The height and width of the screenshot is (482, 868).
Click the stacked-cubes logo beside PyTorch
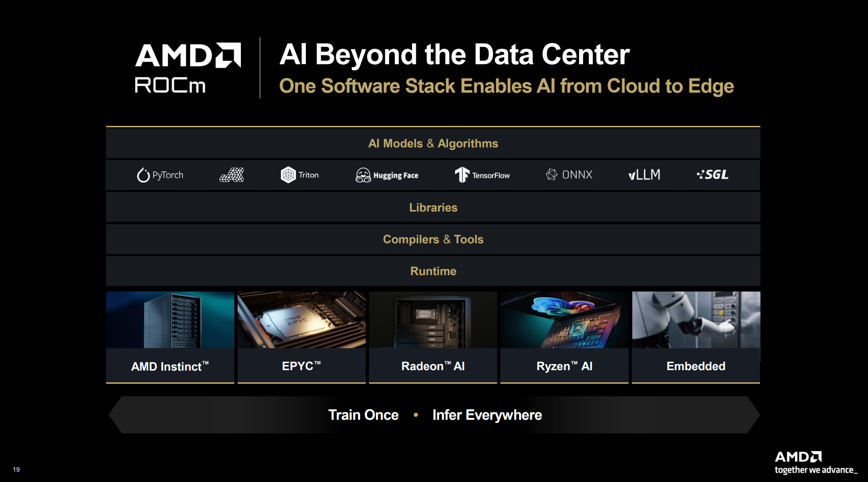(232, 175)
